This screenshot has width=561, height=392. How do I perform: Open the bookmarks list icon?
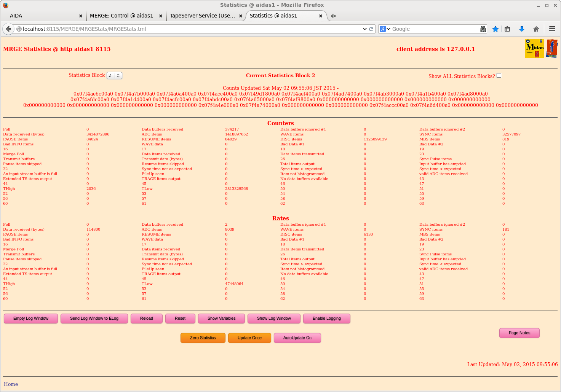[x=507, y=29]
